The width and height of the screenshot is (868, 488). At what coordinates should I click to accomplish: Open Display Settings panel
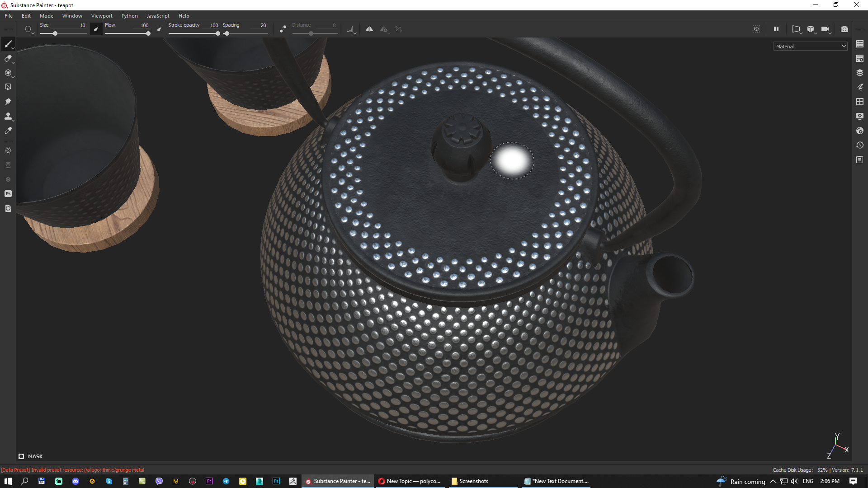click(860, 116)
